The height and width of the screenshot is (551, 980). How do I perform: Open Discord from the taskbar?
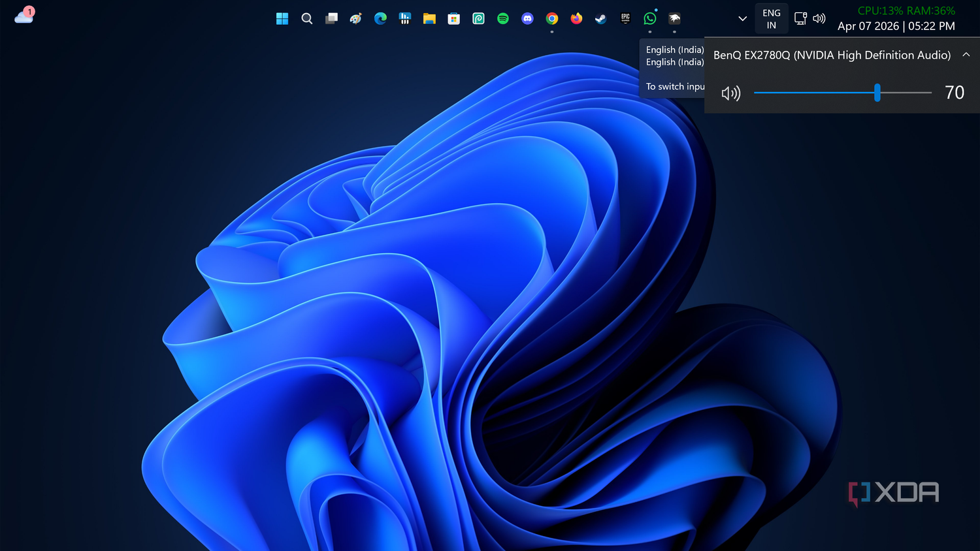[x=527, y=18]
